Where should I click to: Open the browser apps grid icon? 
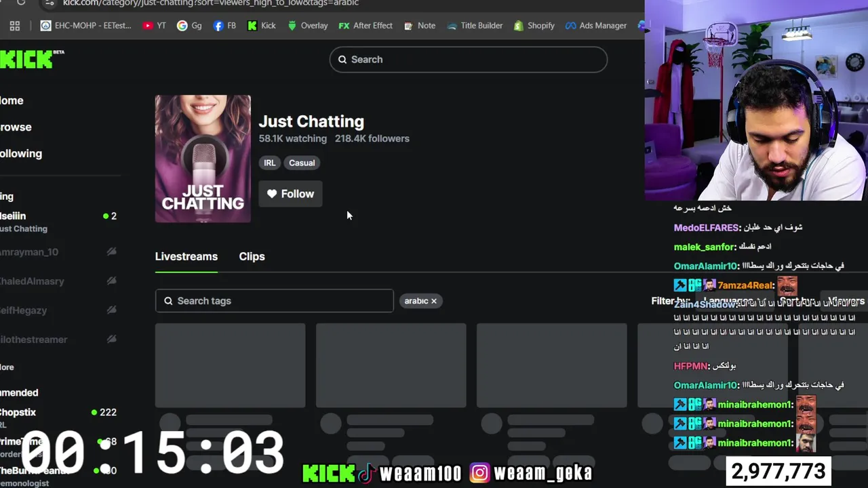15,26
